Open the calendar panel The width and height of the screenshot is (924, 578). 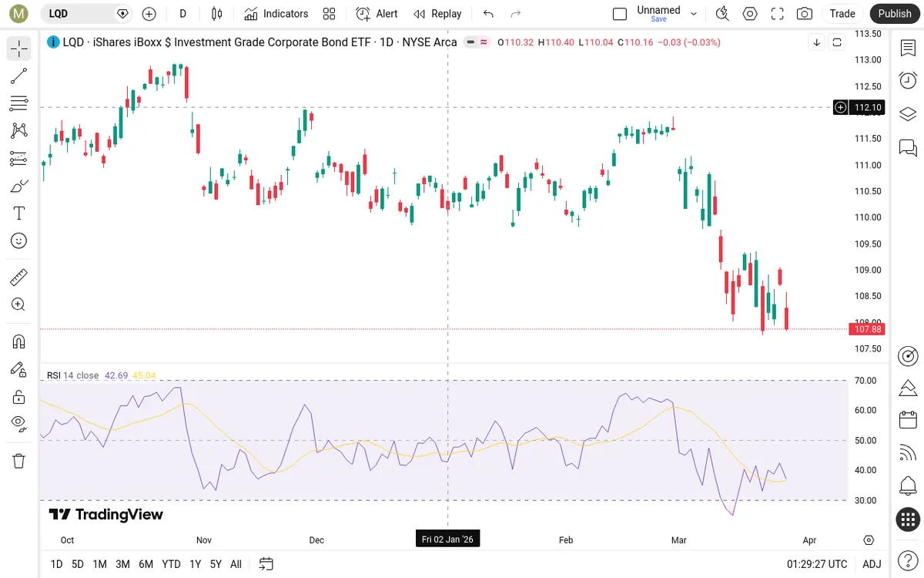(908, 420)
